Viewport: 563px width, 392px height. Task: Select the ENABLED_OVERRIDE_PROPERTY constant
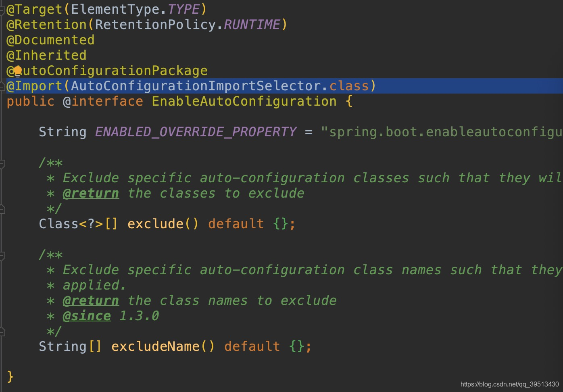tap(196, 132)
